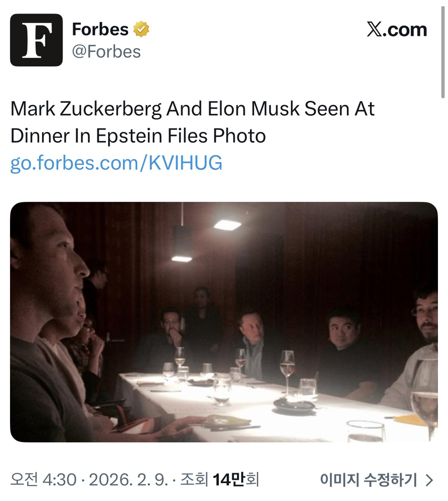Screen dimensions: 448x501
Task: Open the go.forbes.com/KVIHUG link
Action: tap(116, 163)
